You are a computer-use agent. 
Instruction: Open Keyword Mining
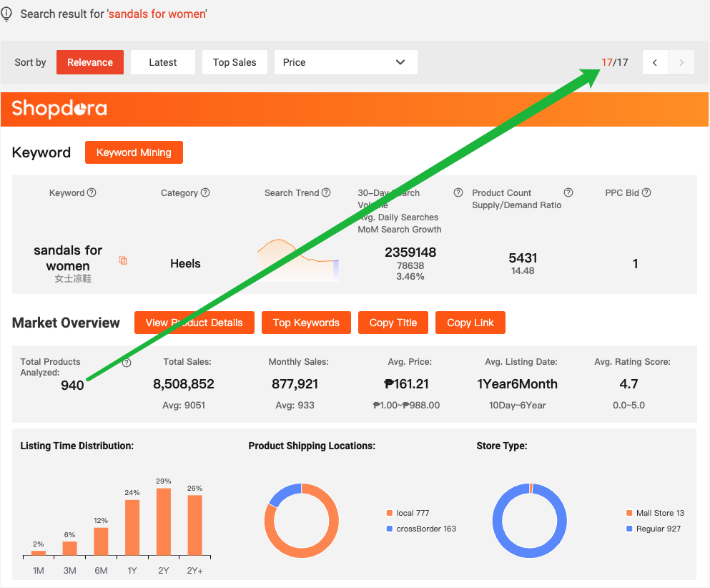click(x=134, y=152)
